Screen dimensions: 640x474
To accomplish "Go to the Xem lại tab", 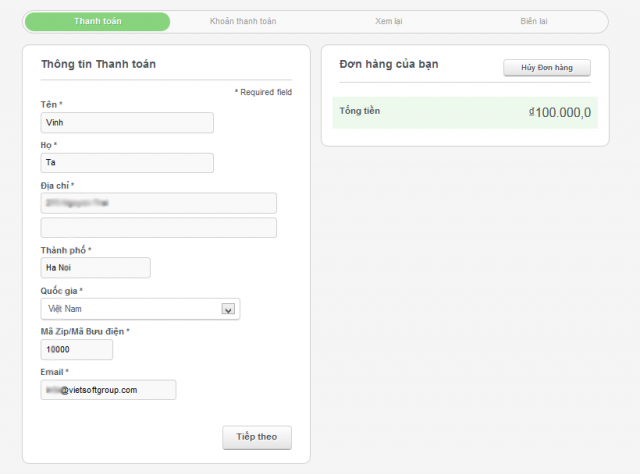I will [x=390, y=21].
